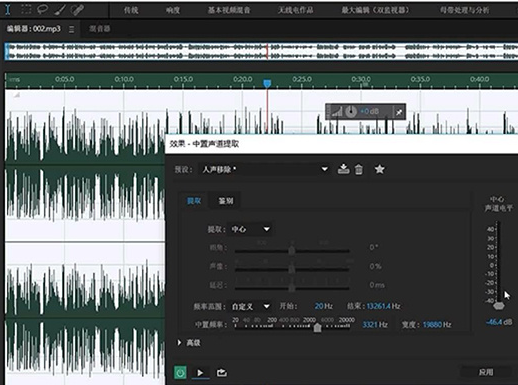Open the 提取 中心 dropdown
The image size is (518, 385).
pyautogui.click(x=249, y=229)
